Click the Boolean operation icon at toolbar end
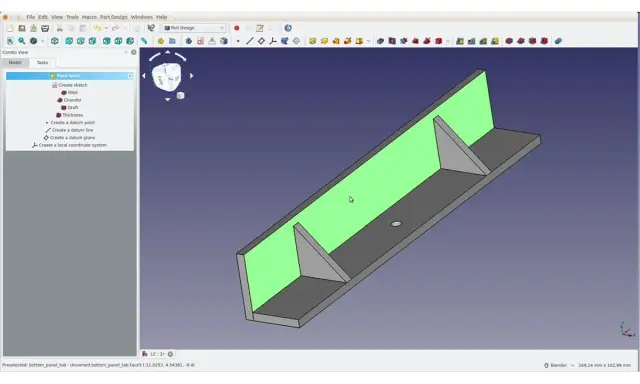Viewport: 640px width, 384px height. [x=558, y=41]
